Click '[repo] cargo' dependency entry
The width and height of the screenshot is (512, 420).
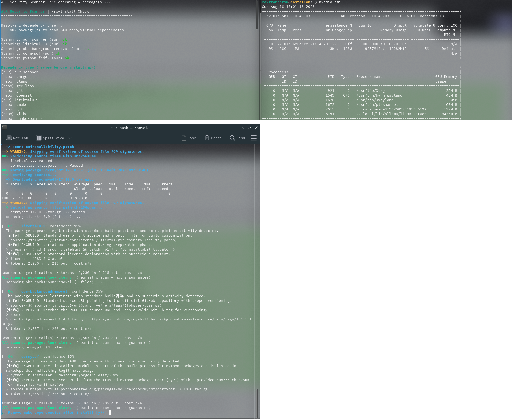click(14, 76)
